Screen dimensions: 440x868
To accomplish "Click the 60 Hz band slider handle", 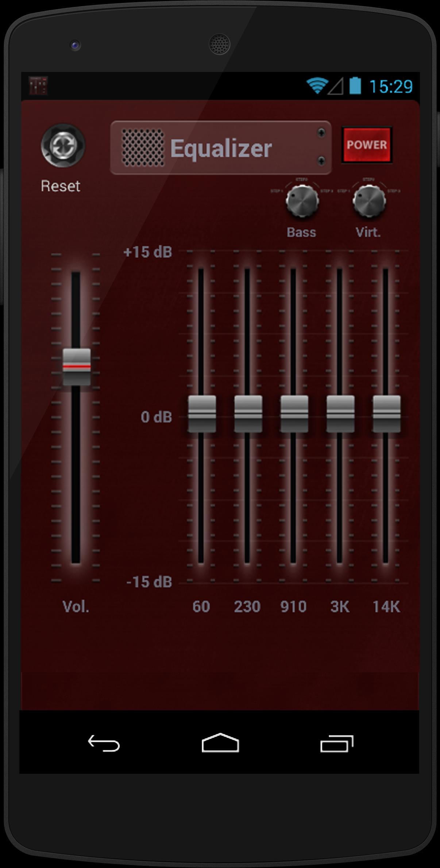I will (x=202, y=414).
